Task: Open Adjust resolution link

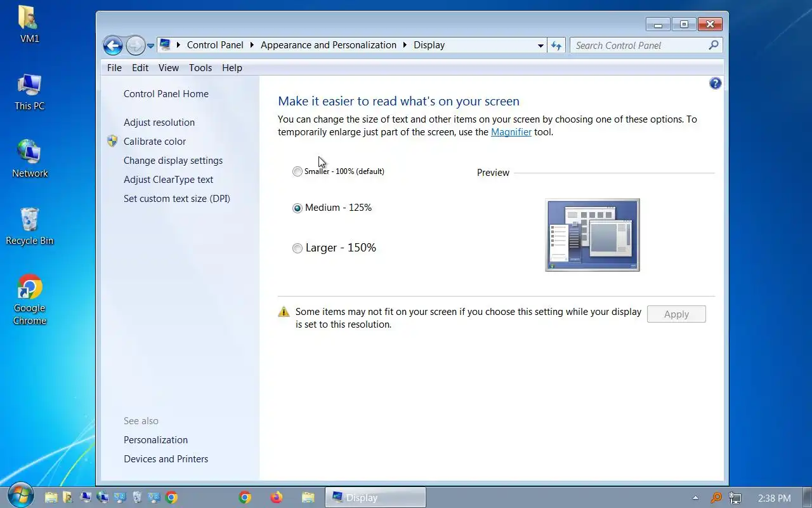Action: coord(159,122)
